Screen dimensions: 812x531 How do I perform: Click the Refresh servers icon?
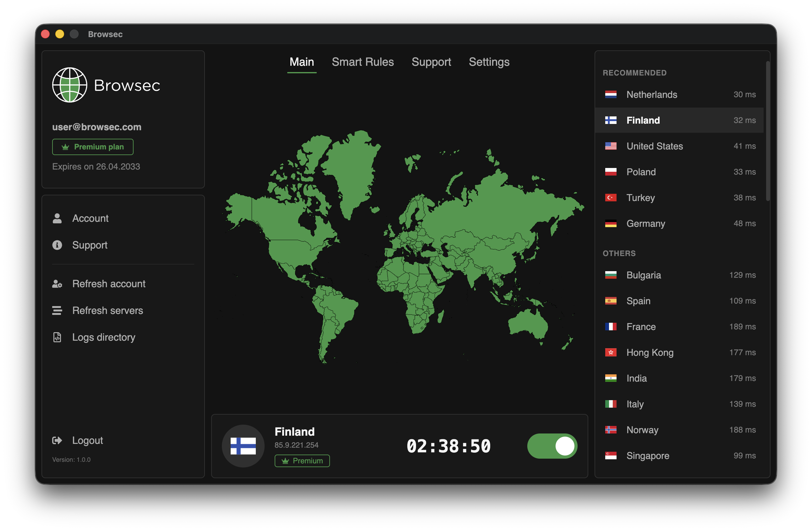pos(57,310)
